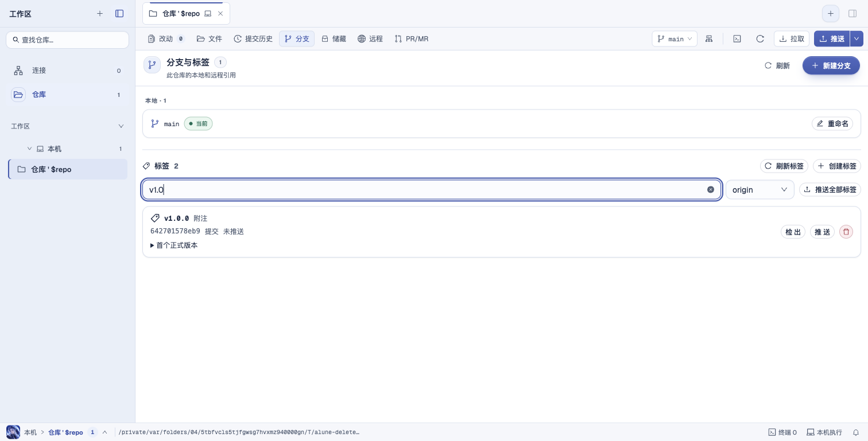The width and height of the screenshot is (868, 441).
Task: Open the origin remote dropdown
Action: 759,189
